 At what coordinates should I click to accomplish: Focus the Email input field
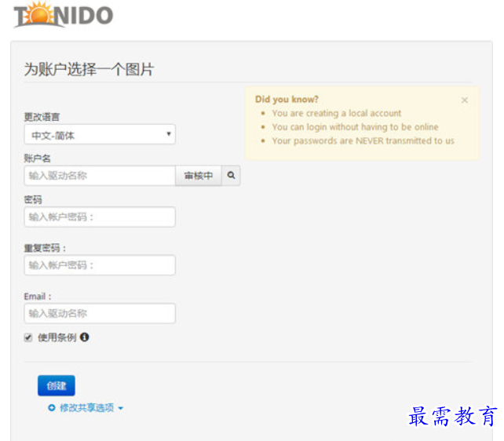(100, 313)
